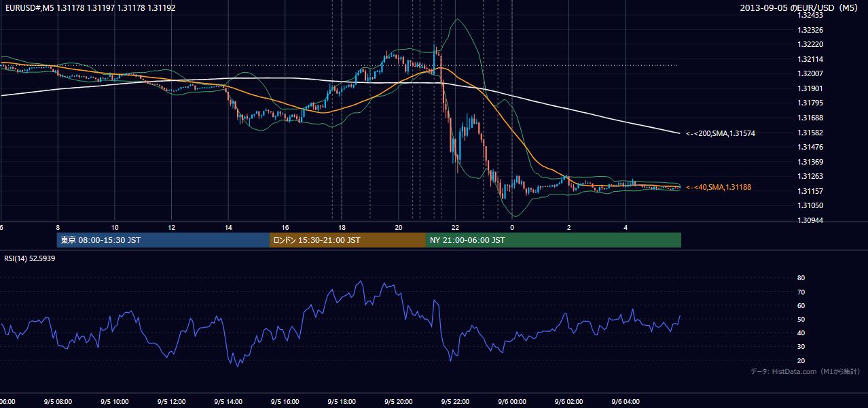Click RSI scale level 60
Image resolution: width=868 pixels, height=408 pixels.
[801, 305]
